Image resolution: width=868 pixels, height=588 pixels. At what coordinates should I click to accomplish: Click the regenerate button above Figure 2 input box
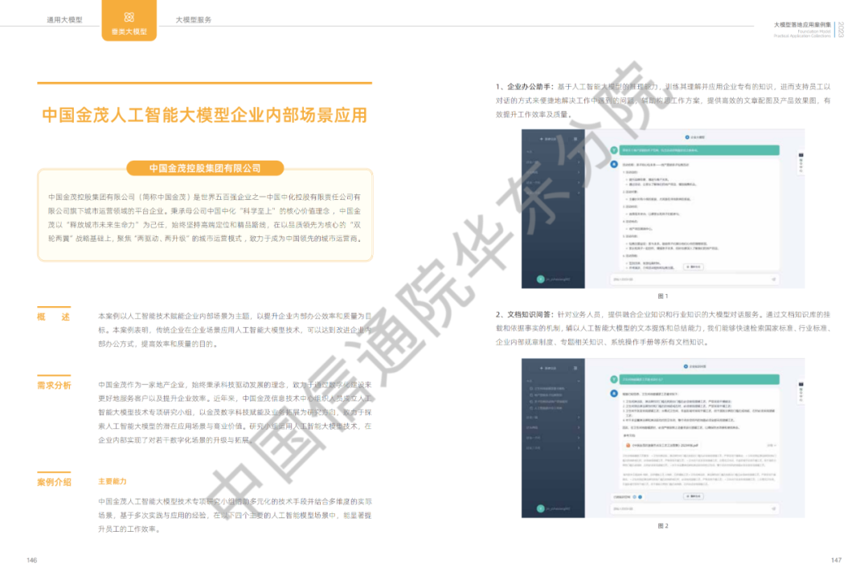pyautogui.click(x=693, y=496)
